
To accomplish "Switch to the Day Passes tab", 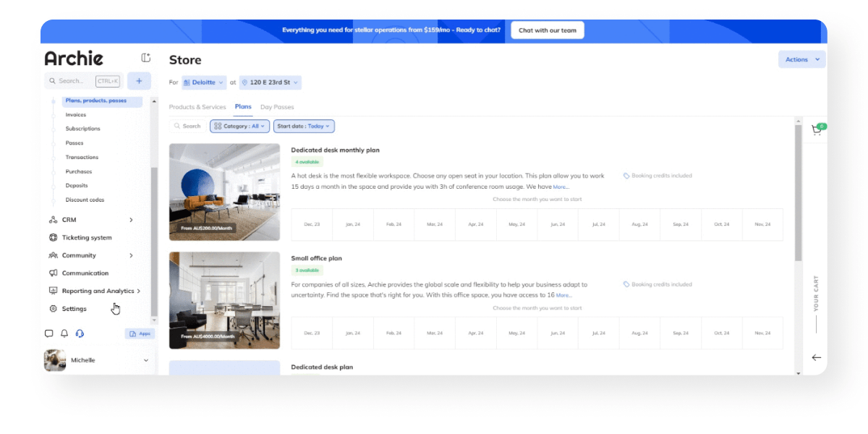I will pos(277,107).
